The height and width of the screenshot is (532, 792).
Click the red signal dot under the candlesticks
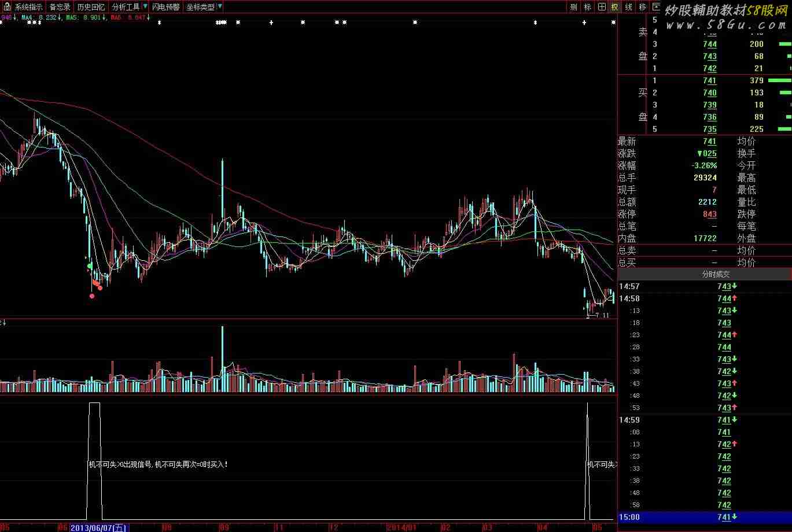pyautogui.click(x=92, y=296)
